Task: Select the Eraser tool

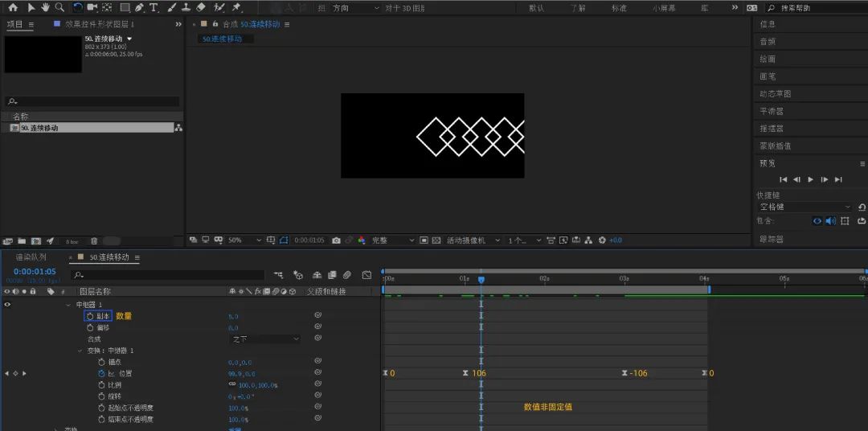Action: 201,8
